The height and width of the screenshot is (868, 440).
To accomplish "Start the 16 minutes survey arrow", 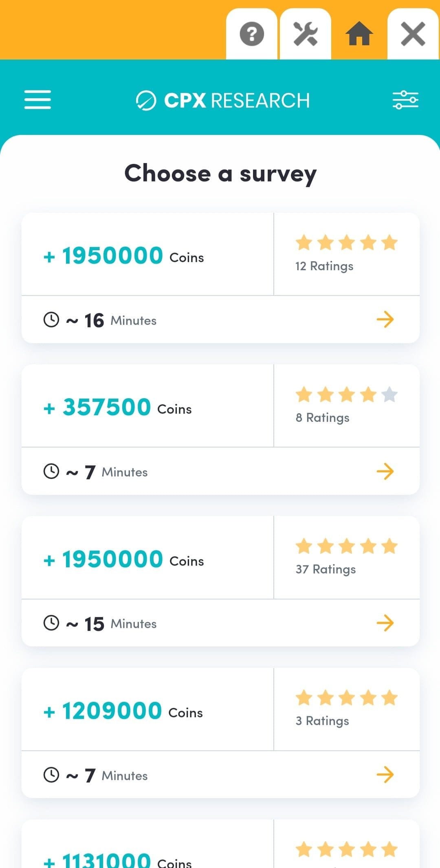I will 385,319.
